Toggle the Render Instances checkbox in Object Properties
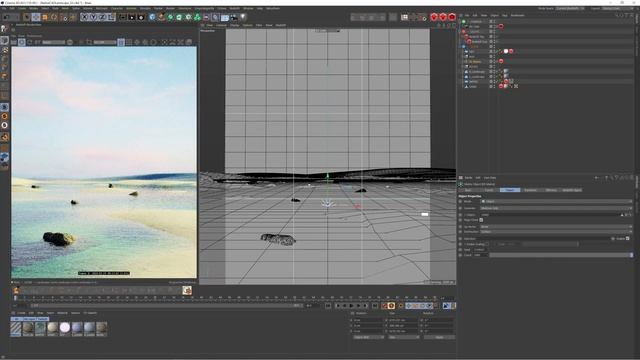The height and width of the screenshot is (360, 640). pyautogui.click(x=481, y=220)
